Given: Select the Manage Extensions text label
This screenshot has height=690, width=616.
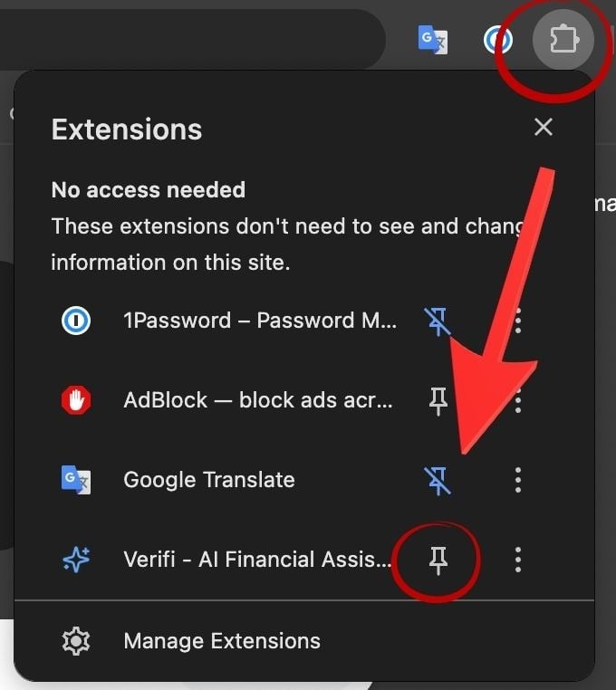Looking at the screenshot, I should 222,641.
